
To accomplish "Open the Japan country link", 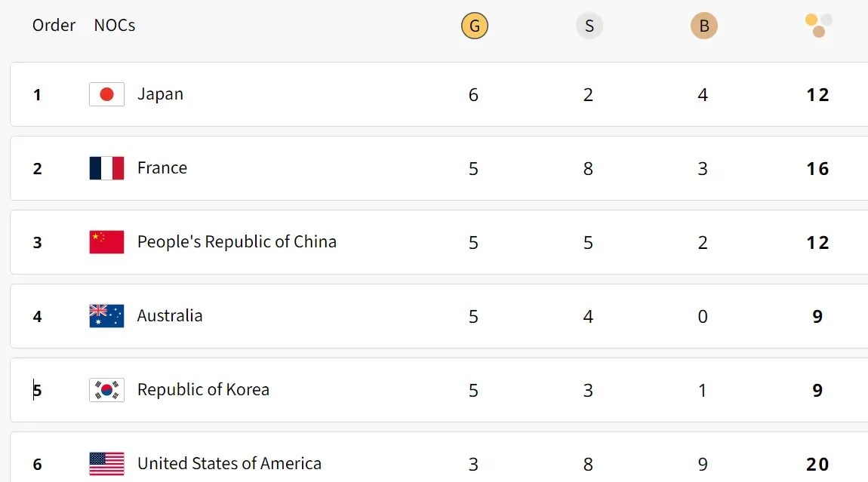I will (160, 94).
